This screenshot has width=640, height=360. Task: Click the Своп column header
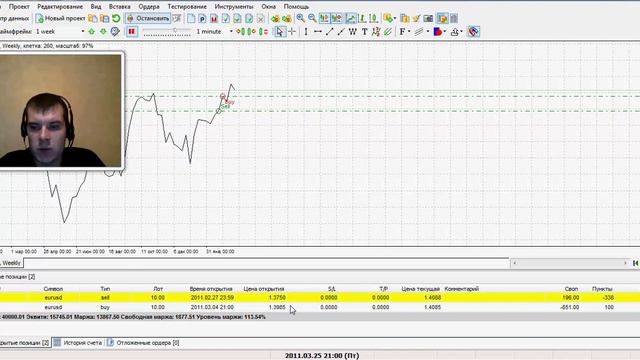571,289
